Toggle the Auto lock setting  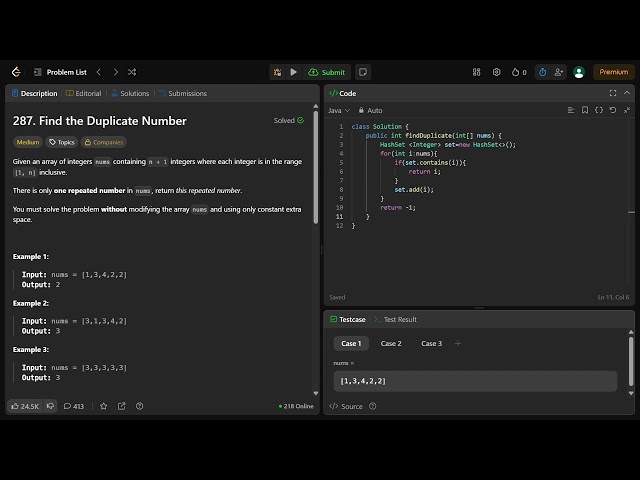[x=370, y=111]
